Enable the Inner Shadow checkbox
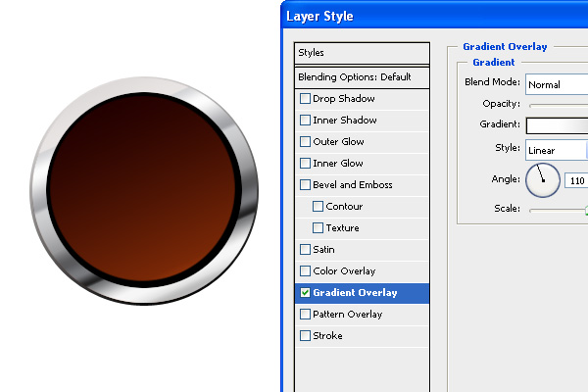The width and height of the screenshot is (588, 392). 306,121
